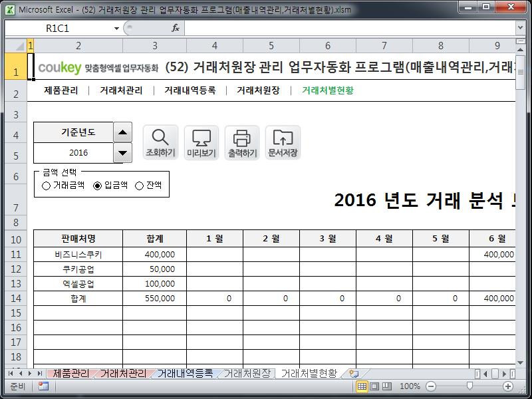Screen dimensions: 532x399
Task: Click the fx insert function icon
Action: pos(176,28)
